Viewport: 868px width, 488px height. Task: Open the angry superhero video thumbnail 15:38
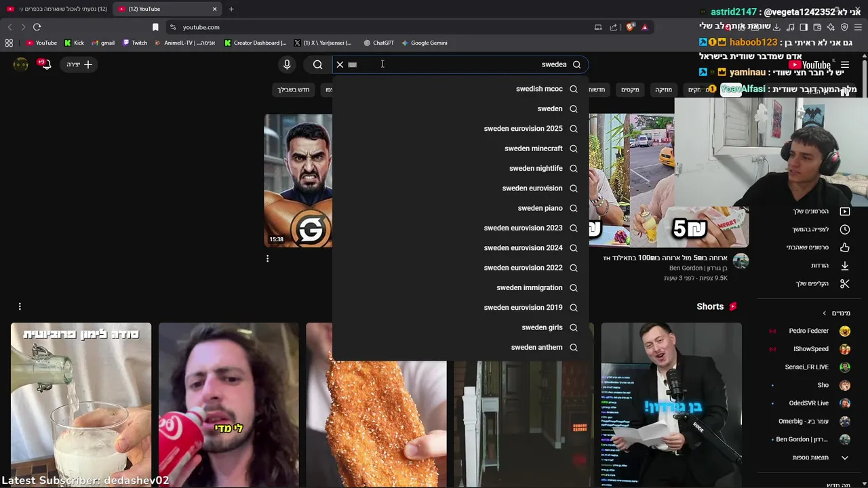click(x=298, y=180)
